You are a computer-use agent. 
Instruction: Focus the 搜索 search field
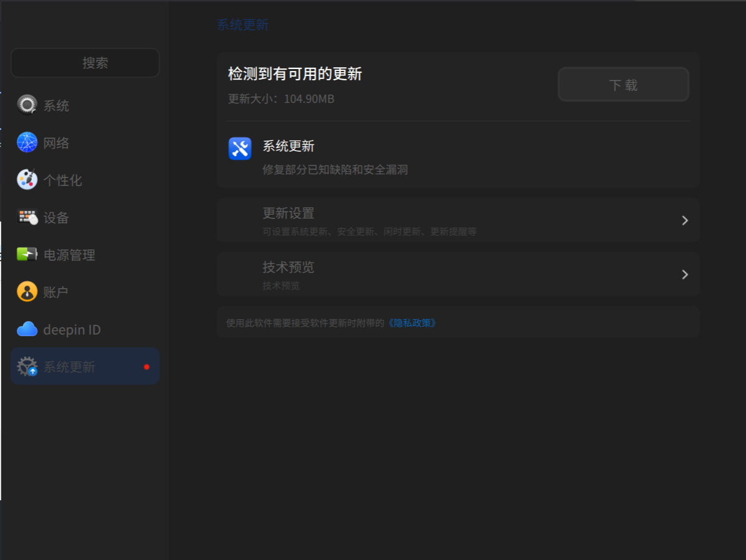(85, 62)
